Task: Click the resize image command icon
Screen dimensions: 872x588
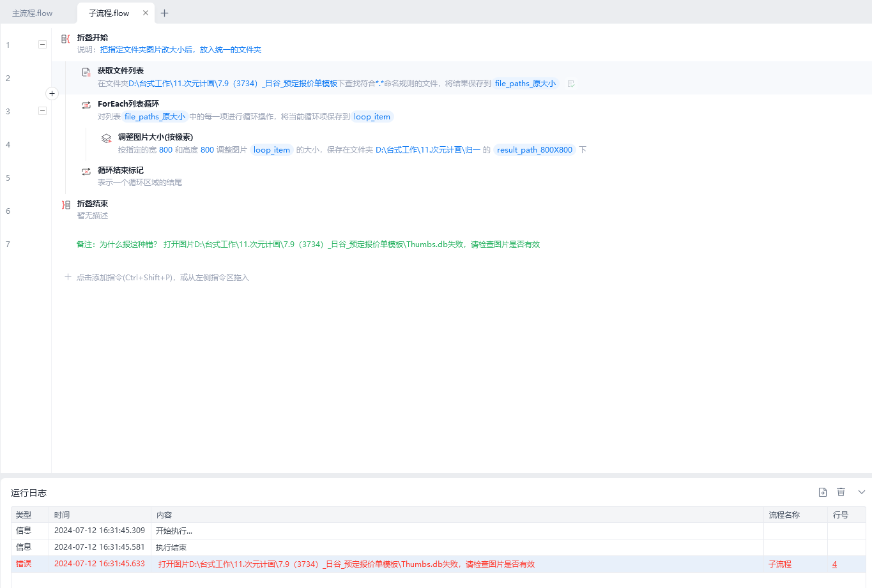Action: tap(107, 139)
